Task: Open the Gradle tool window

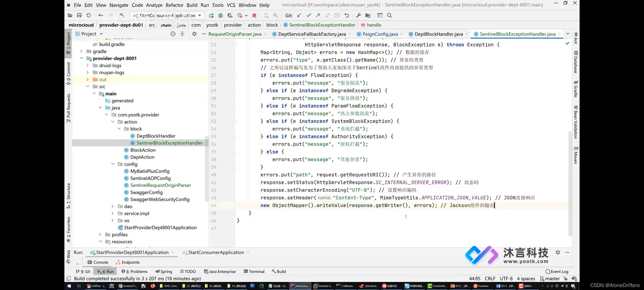Action: coord(576,89)
